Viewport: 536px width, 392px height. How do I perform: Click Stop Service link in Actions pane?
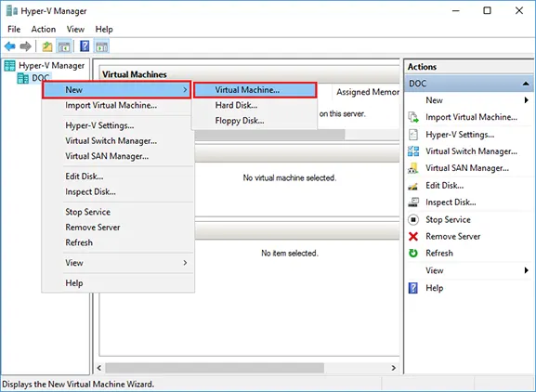click(448, 219)
